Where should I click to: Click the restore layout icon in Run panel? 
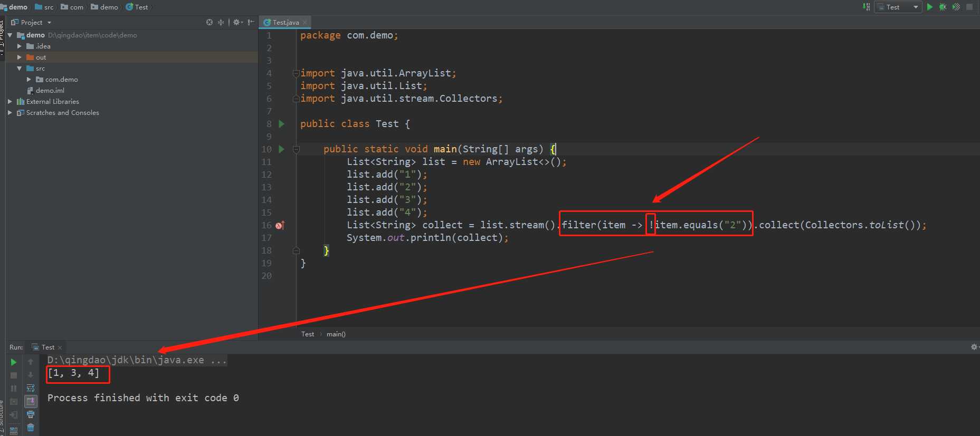click(x=14, y=430)
